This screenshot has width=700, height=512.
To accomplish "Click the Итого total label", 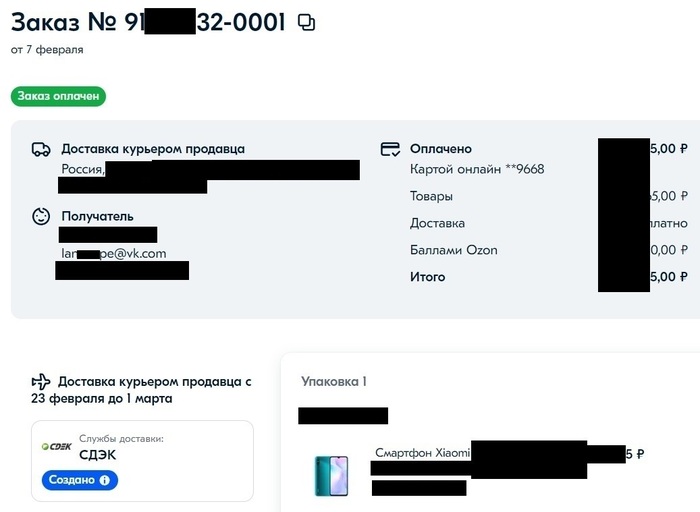I will [427, 277].
